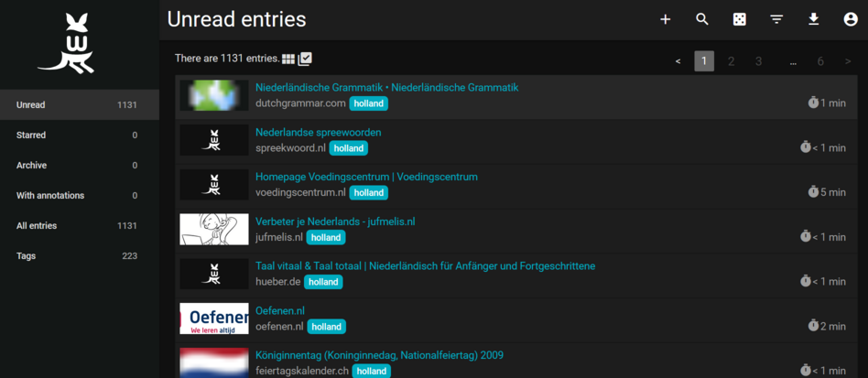Click holland tag on jufmelis.nl row
This screenshot has width=868, height=378.
[x=326, y=237]
